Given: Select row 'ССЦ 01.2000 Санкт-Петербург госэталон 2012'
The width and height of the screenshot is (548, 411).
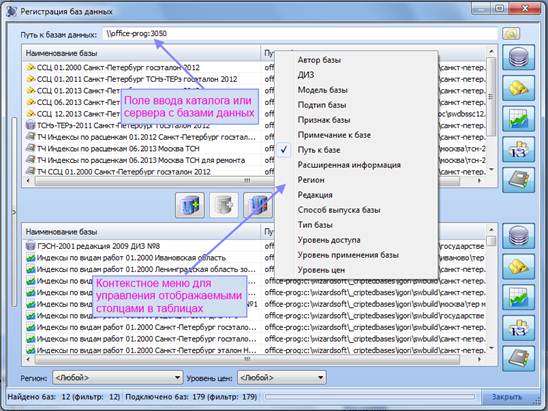Looking at the screenshot, I should [141, 67].
